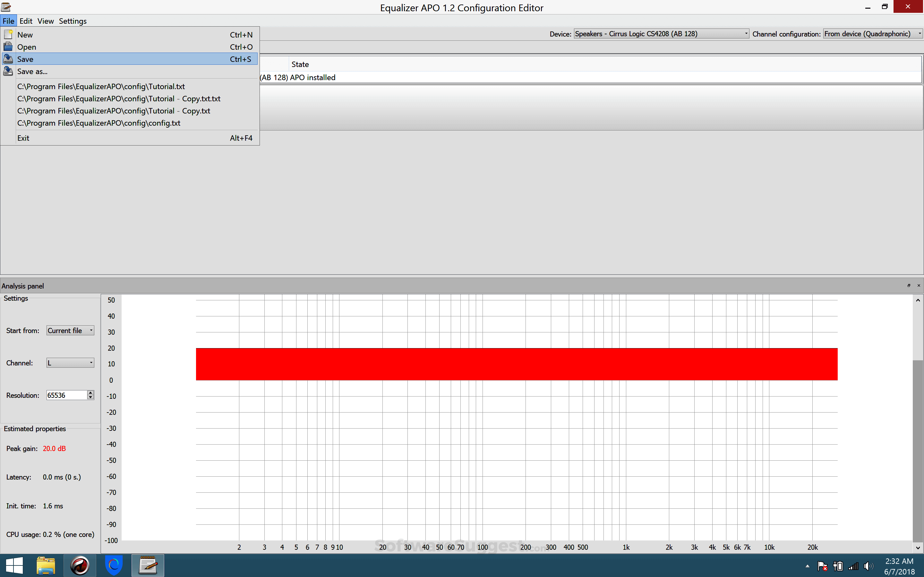Click the Open folder icon beside Open
The height and width of the screenshot is (577, 924).
coord(8,46)
